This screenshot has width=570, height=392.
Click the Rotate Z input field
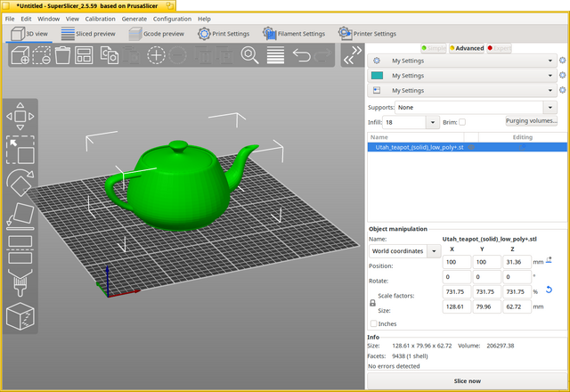click(x=517, y=277)
